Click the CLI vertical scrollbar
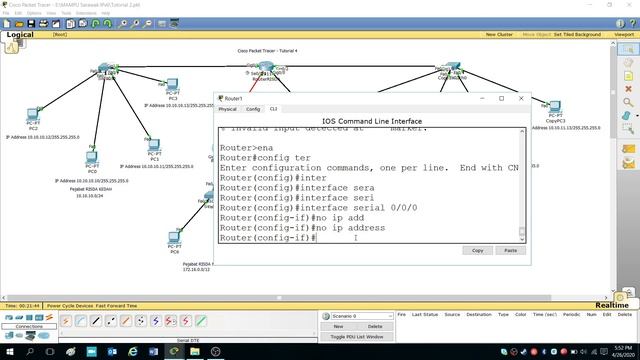 tap(522, 185)
